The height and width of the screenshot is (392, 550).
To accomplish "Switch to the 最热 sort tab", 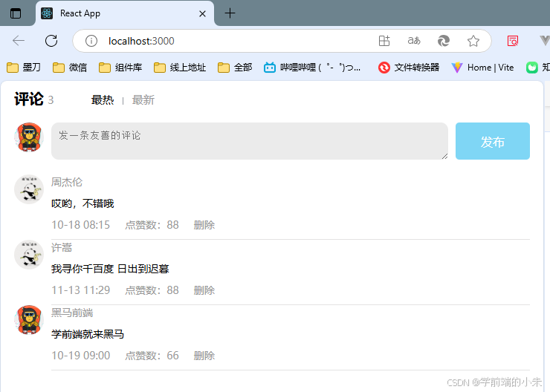I will click(103, 100).
